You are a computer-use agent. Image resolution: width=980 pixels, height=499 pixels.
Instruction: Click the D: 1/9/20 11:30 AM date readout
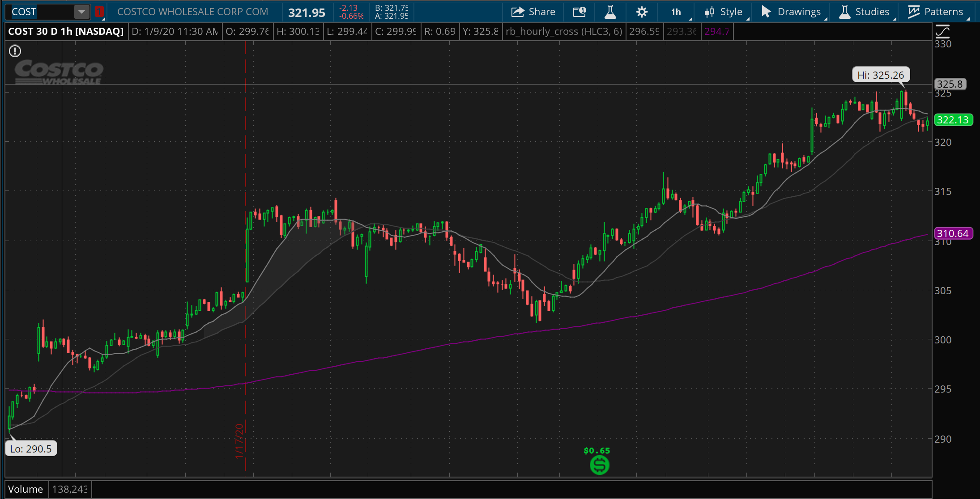[x=175, y=31]
